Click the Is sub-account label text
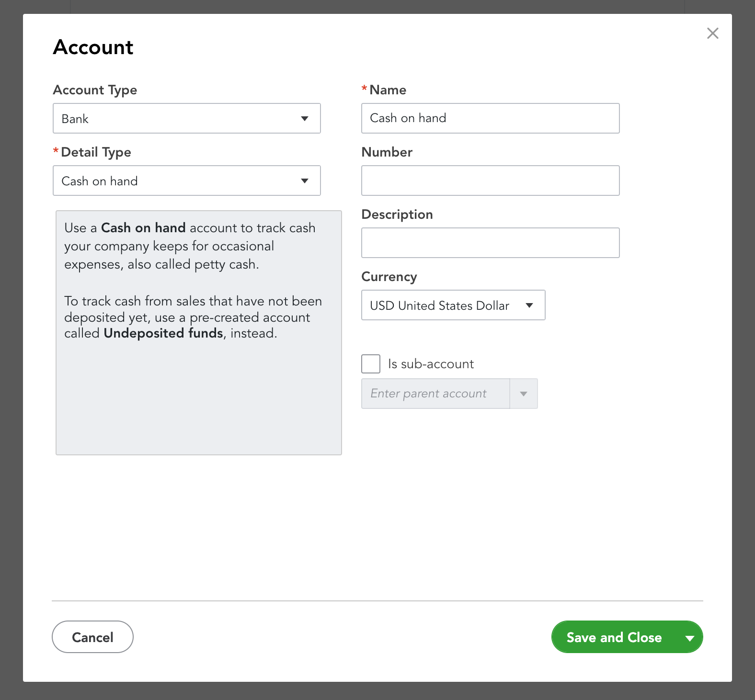755x700 pixels. (x=431, y=364)
